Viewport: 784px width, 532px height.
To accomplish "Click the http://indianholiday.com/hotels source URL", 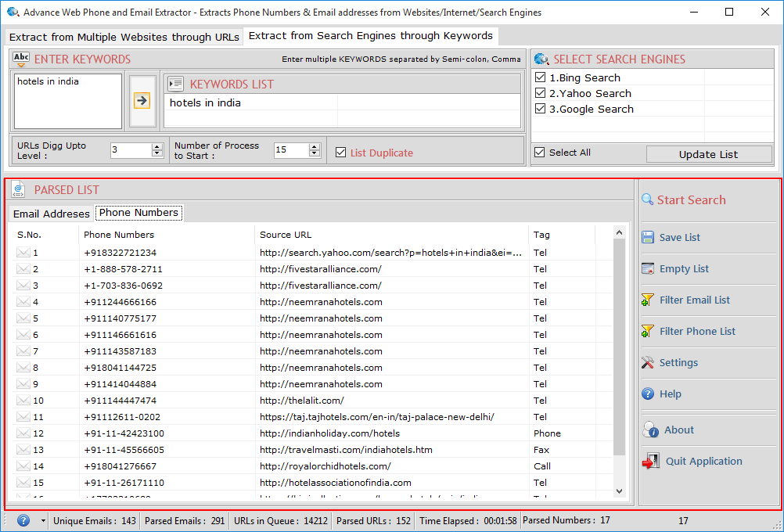I will pyautogui.click(x=329, y=433).
